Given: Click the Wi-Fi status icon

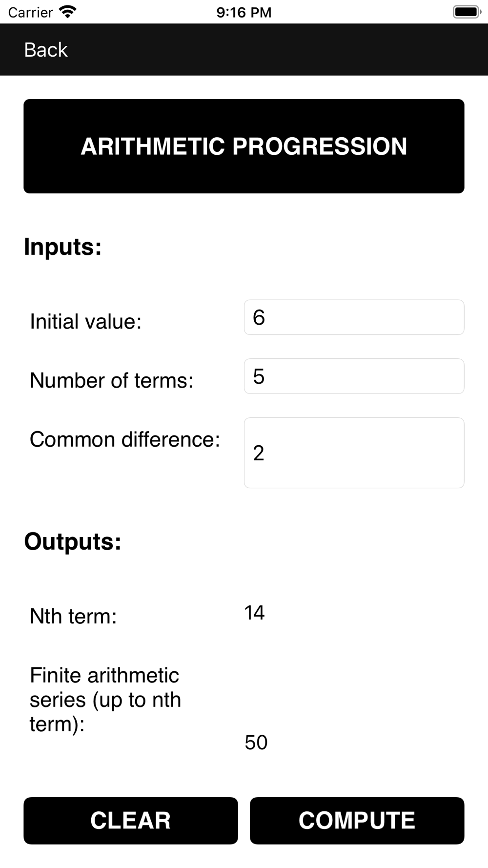Looking at the screenshot, I should coord(67,12).
